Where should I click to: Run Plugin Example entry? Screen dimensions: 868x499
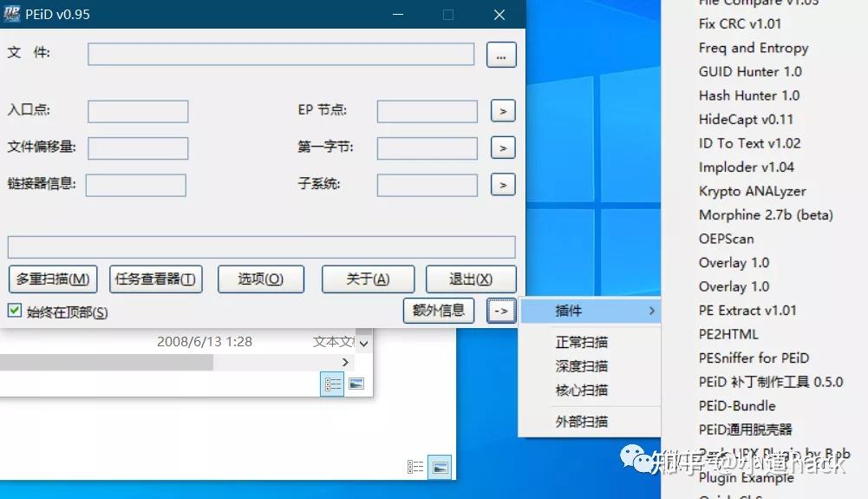tap(746, 477)
